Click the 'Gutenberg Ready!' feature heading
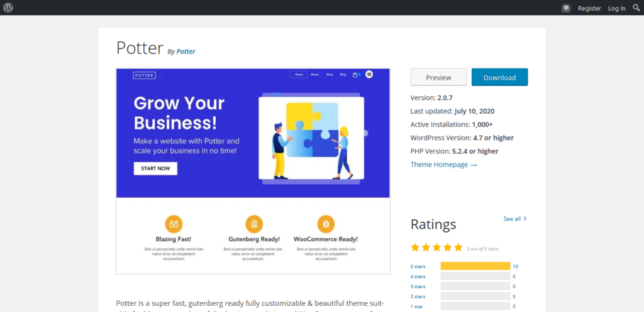The height and width of the screenshot is (312, 644). click(254, 239)
